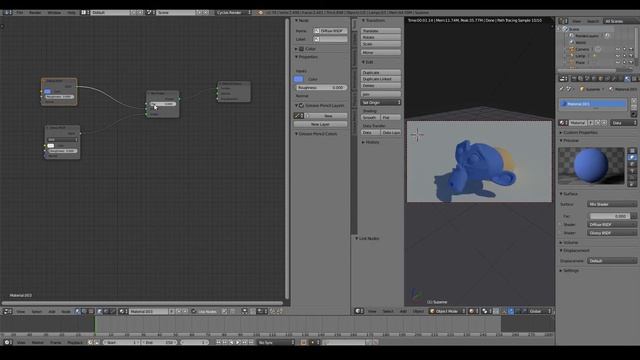Expand the History panel
This screenshot has width=640, height=360.
tap(371, 142)
